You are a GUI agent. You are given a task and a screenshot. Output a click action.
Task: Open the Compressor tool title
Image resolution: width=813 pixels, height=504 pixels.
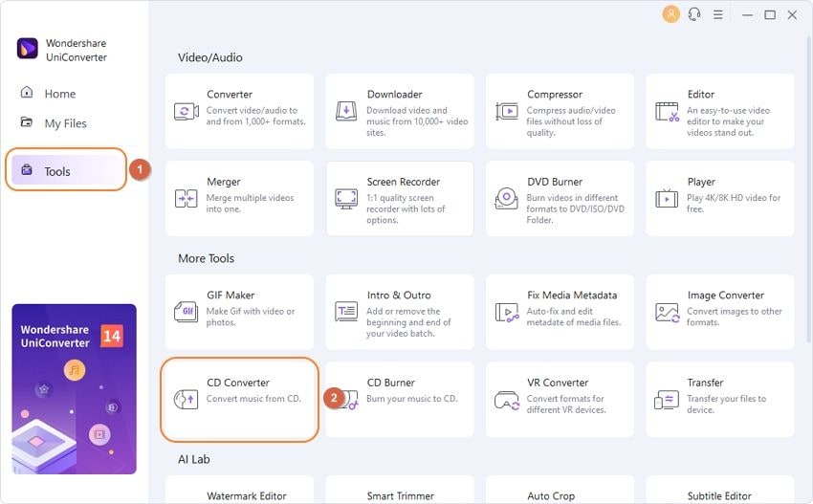[555, 95]
